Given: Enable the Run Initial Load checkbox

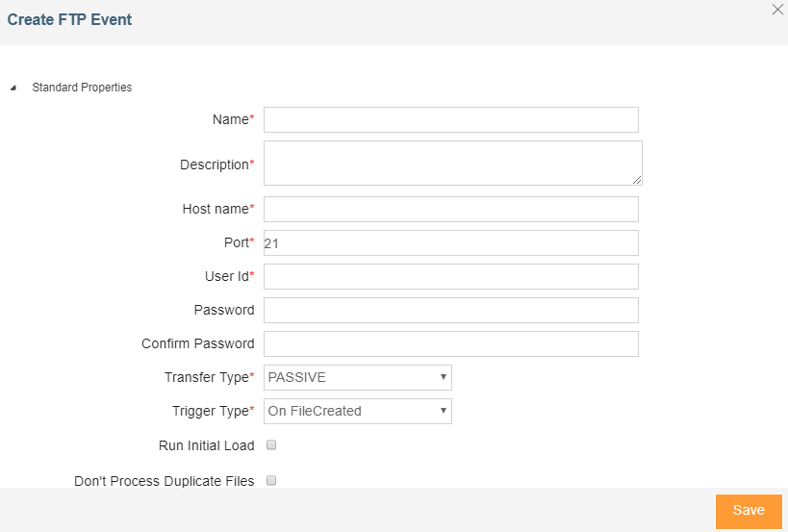Looking at the screenshot, I should [271, 445].
